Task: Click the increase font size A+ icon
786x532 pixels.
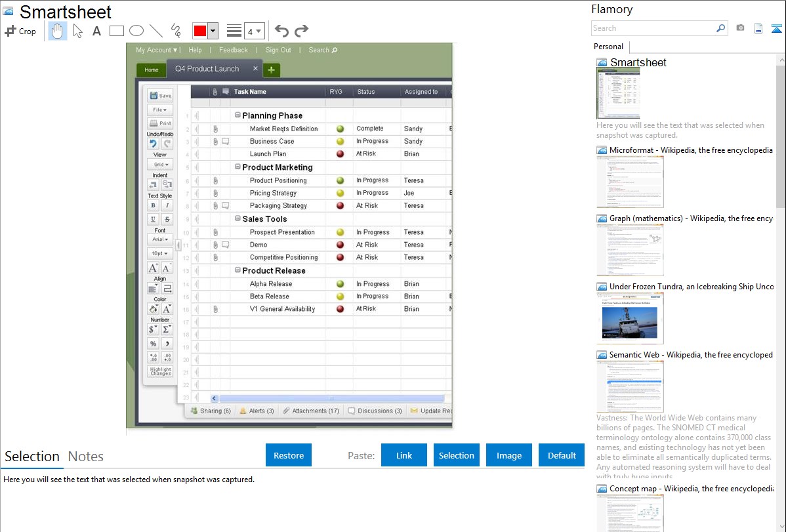Action: 154,268
